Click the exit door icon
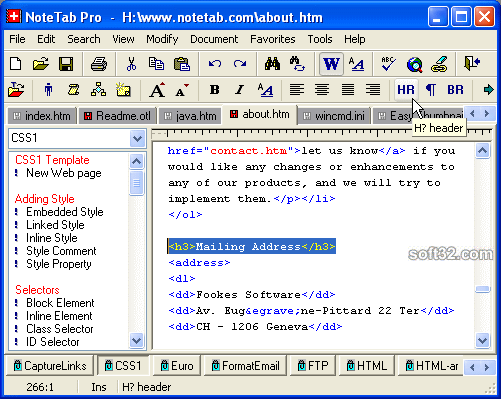The image size is (501, 399). [472, 63]
